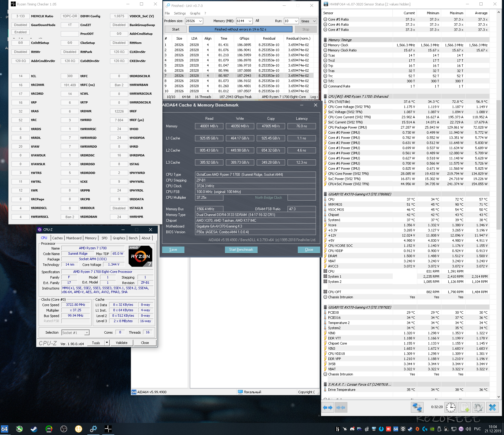Open NVIDIA tray icon
Image resolution: width=504 pixels, height=435 pixels.
click(432, 429)
